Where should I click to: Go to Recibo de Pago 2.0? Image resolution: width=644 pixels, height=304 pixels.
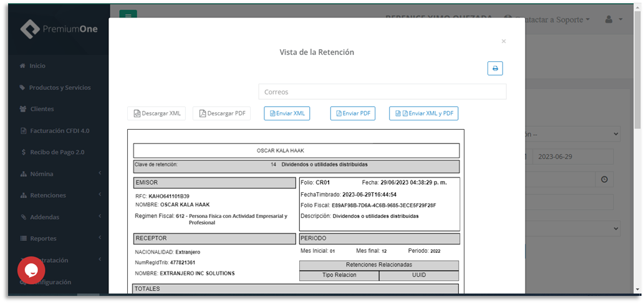pos(57,152)
